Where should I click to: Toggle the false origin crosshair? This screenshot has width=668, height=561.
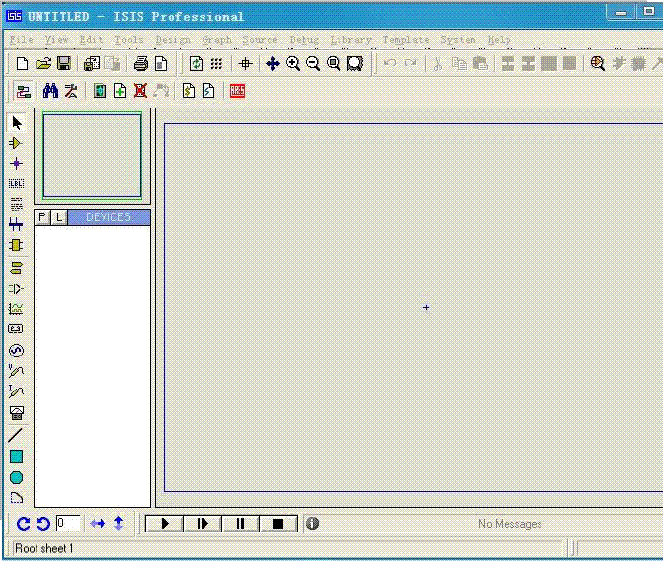click(245, 63)
